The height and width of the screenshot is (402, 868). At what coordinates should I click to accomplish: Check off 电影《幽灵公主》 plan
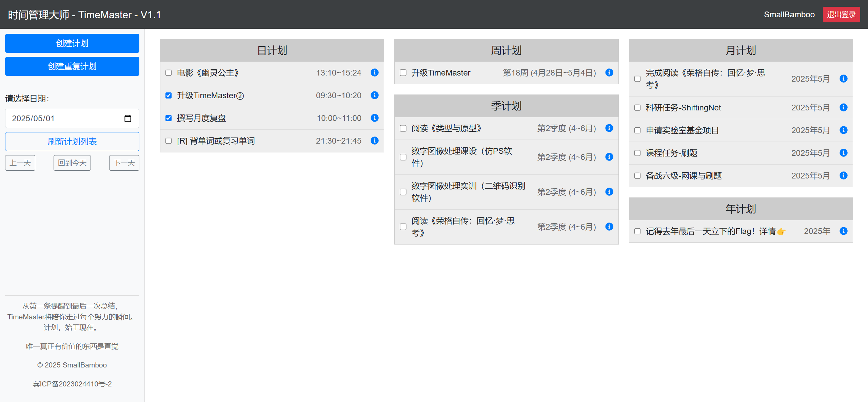pos(169,73)
